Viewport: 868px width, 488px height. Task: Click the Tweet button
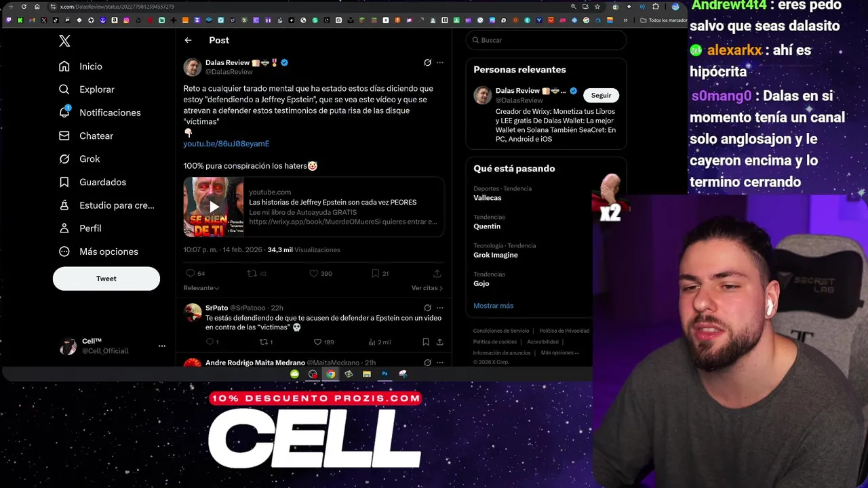(x=106, y=279)
